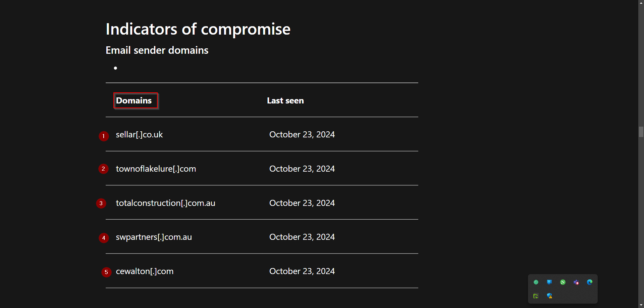The width and height of the screenshot is (644, 308).
Task: Select the townoflakelure[.]com domain row
Action: click(156, 169)
